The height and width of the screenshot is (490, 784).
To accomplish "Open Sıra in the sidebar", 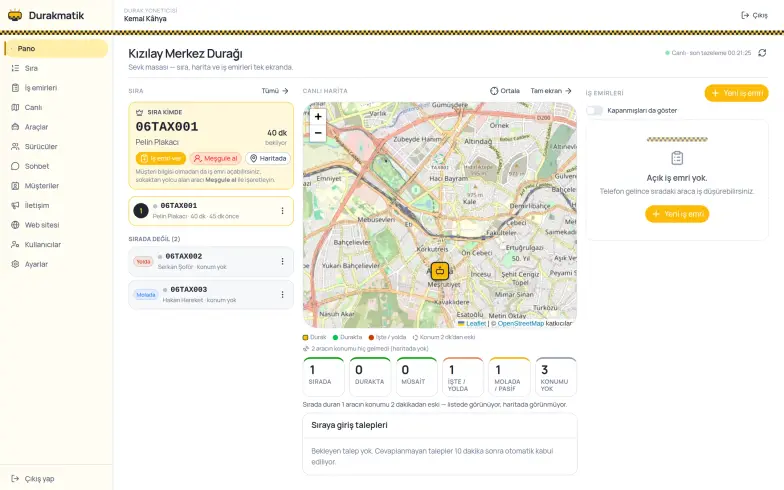I will (56, 68).
